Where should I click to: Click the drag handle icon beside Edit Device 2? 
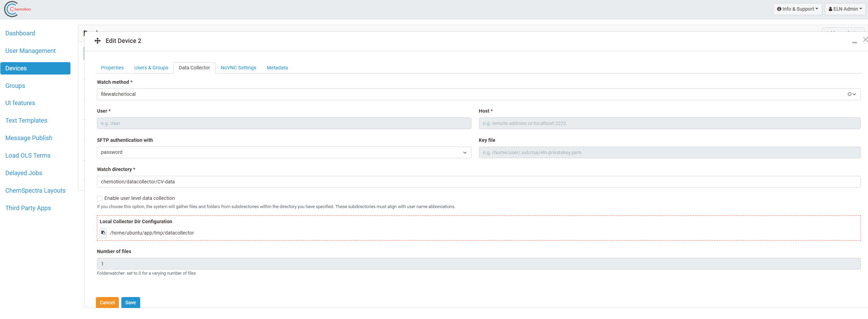pos(98,41)
